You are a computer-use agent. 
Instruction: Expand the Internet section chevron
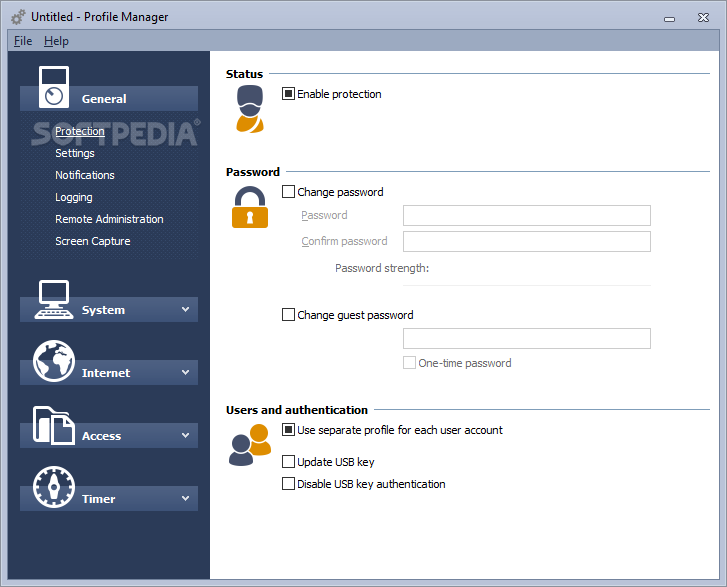(x=185, y=372)
